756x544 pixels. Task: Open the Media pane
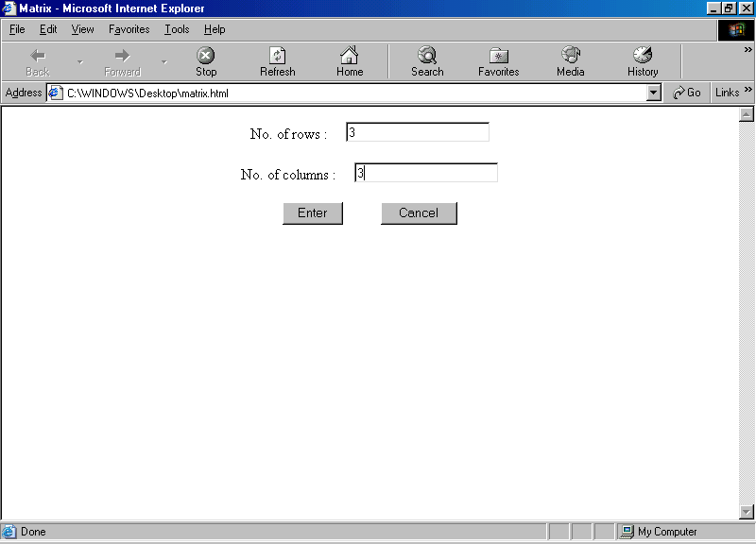571,61
